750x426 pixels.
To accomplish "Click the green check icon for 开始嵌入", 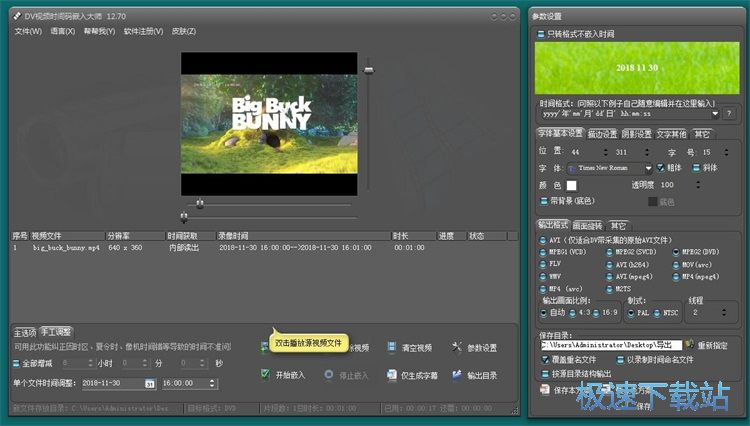I will click(265, 374).
